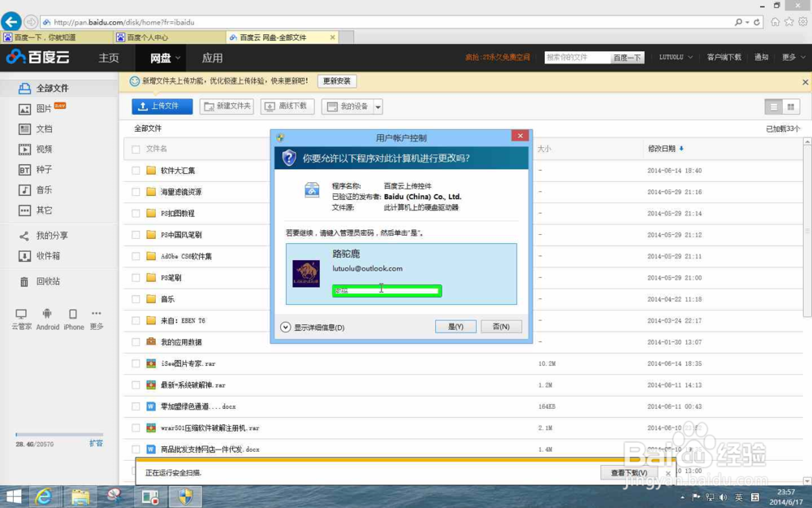Check the box for iSee图片专家.rar

[x=136, y=363]
